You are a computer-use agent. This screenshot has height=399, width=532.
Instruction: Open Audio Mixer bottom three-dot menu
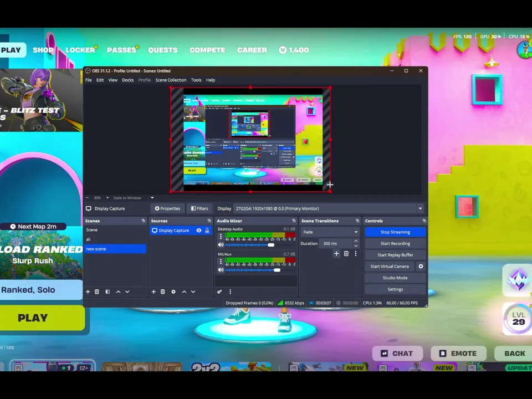[x=231, y=292]
